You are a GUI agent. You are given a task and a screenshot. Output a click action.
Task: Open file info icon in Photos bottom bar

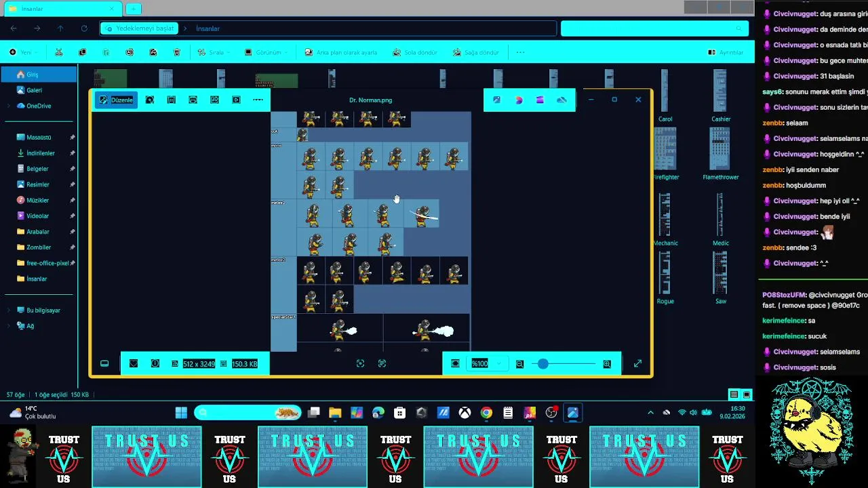click(155, 363)
